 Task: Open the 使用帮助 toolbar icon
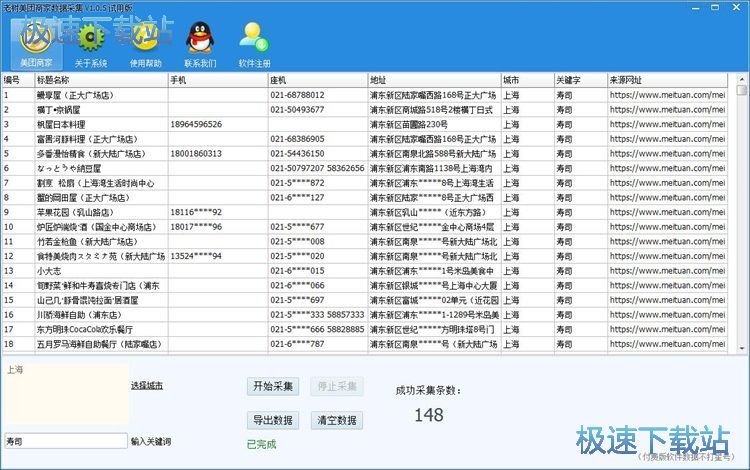coord(145,45)
